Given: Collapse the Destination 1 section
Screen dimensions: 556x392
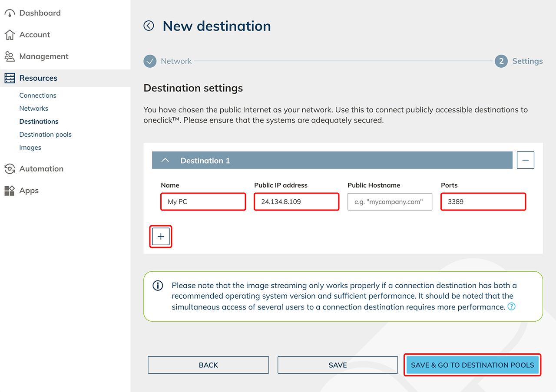Looking at the screenshot, I should tap(165, 160).
